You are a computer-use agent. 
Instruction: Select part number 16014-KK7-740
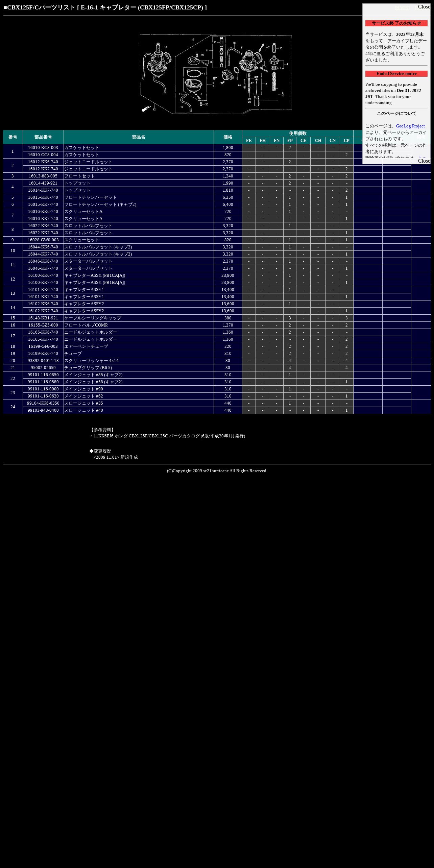pos(43,190)
